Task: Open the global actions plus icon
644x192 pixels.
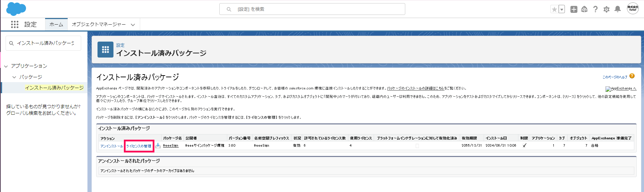Action: tap(574, 9)
